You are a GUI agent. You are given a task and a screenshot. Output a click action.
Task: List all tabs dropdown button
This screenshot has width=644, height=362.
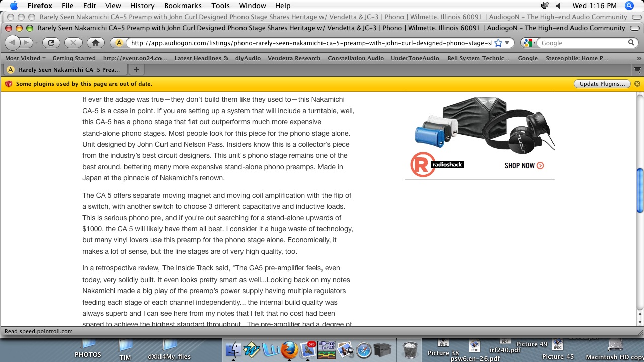[x=638, y=69]
